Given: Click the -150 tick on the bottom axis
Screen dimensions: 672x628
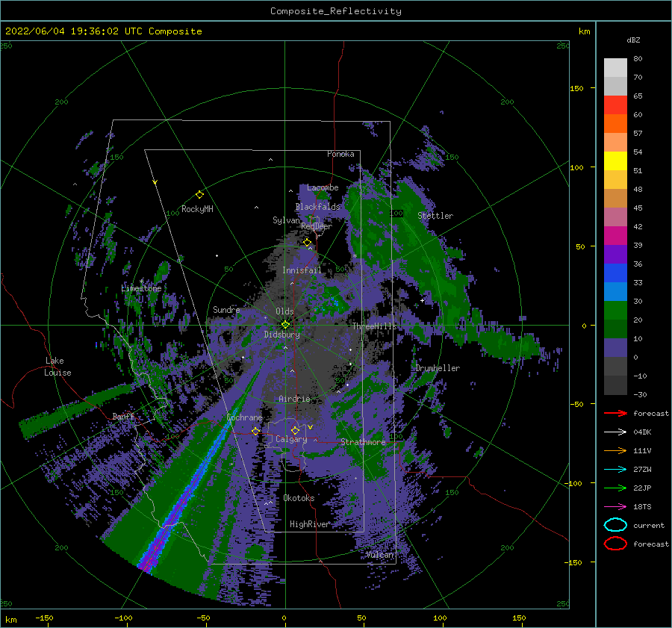Looking at the screenshot, I should pos(44,618).
